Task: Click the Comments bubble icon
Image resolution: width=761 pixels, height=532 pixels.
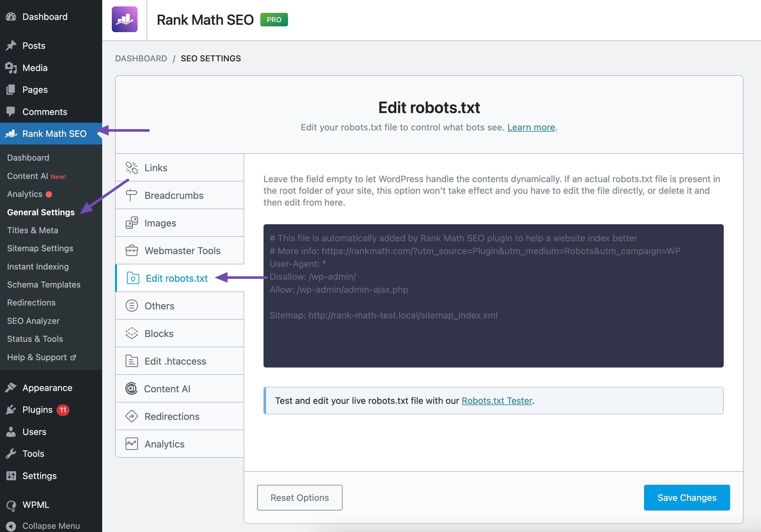Action: point(11,111)
